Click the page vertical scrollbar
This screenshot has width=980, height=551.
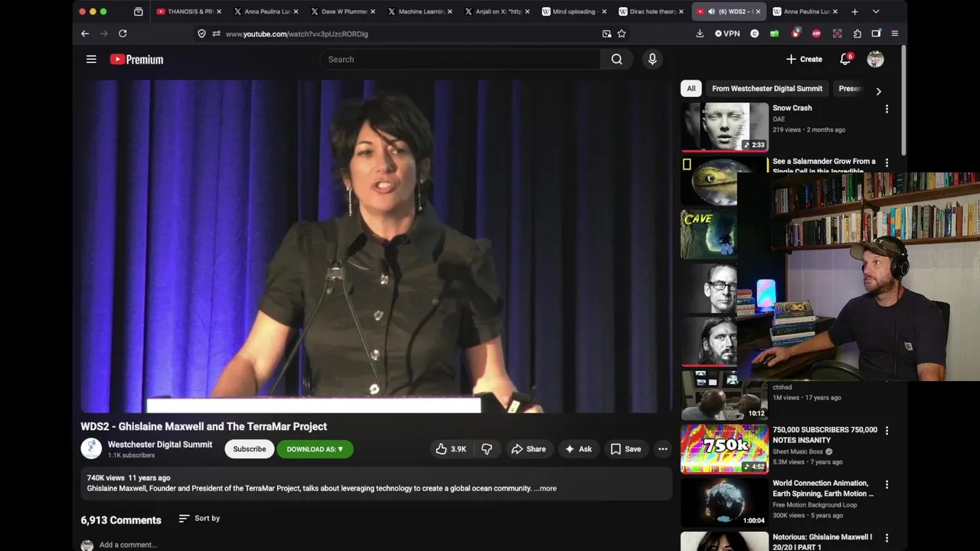pos(904,99)
